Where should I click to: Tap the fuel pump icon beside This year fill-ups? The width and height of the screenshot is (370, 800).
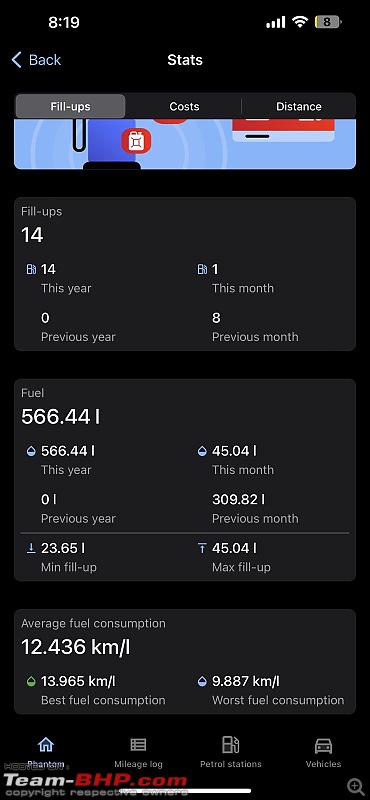point(31,269)
